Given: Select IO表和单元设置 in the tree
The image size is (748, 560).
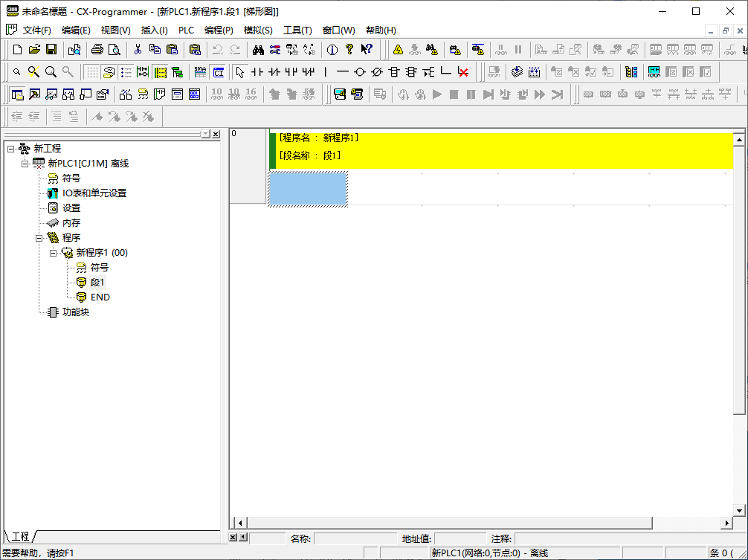Looking at the screenshot, I should coord(94,193).
